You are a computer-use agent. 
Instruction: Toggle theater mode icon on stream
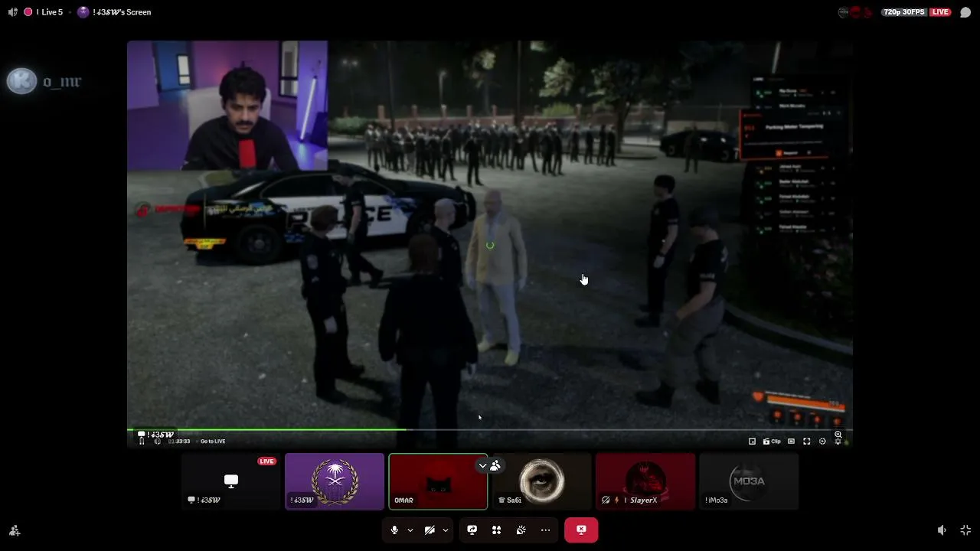[791, 442]
